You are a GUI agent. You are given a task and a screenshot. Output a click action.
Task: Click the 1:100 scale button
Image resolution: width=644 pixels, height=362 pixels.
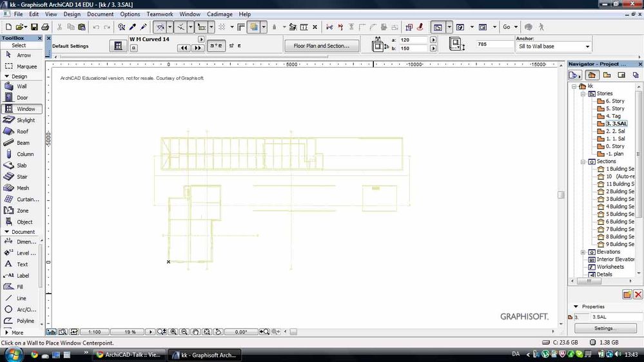point(95,332)
